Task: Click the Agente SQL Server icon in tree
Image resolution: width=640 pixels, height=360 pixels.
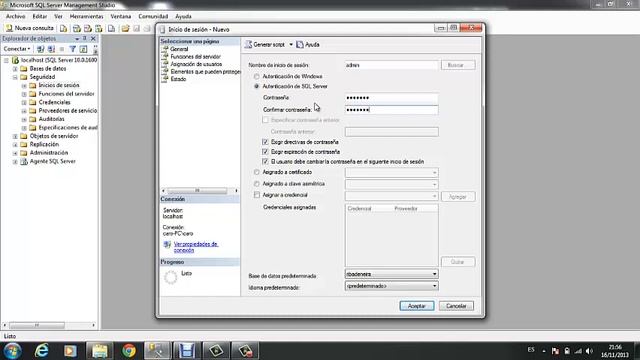Action: point(24,161)
